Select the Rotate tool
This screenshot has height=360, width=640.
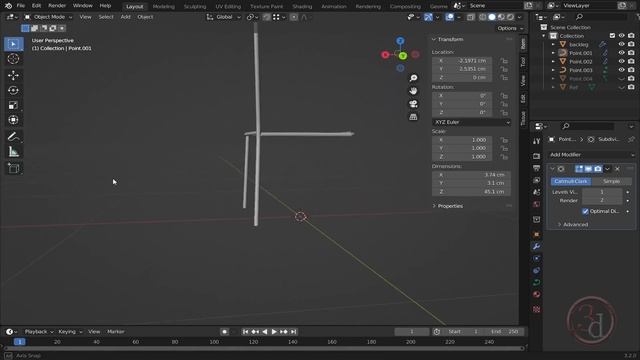pos(13,90)
